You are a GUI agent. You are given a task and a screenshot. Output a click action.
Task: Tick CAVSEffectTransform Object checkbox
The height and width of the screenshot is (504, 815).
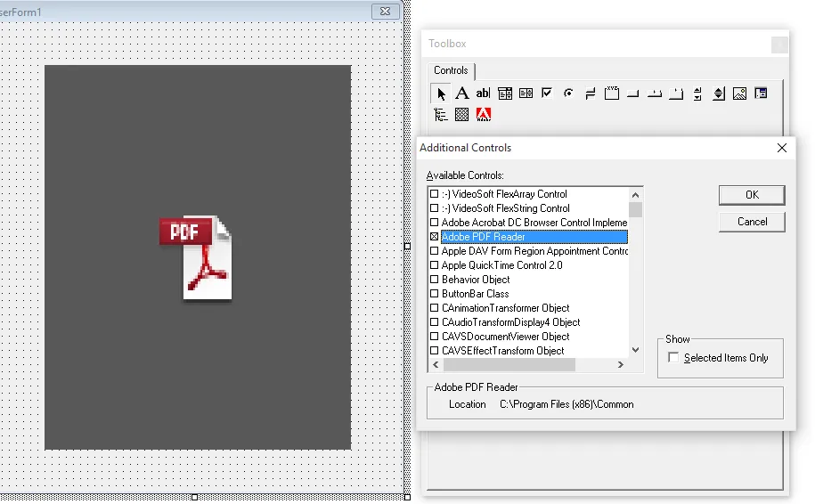pos(435,351)
